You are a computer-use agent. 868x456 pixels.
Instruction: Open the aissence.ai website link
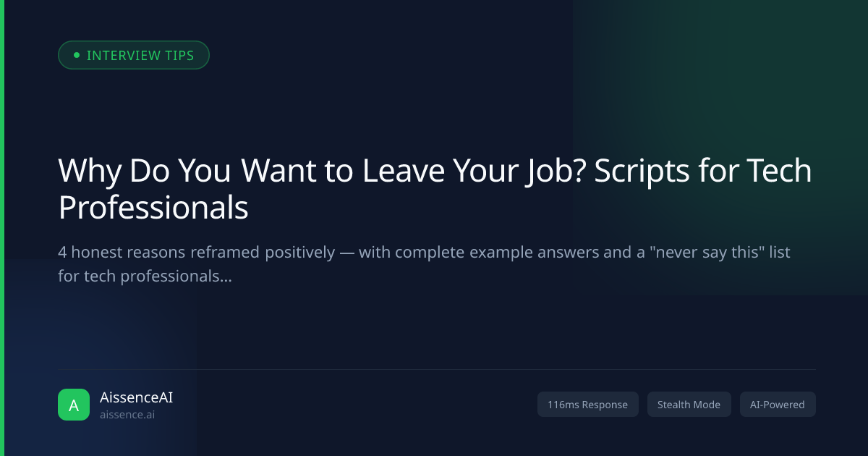(x=127, y=415)
